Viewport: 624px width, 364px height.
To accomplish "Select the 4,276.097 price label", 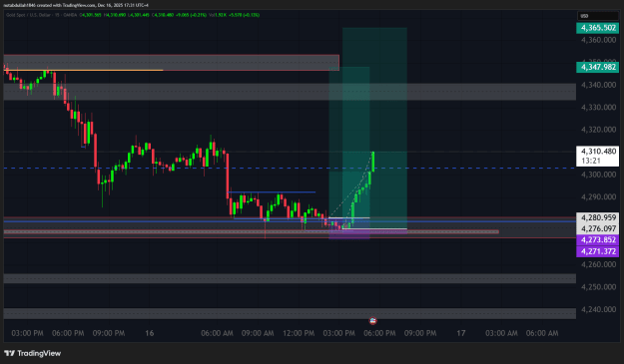I will 597,229.
